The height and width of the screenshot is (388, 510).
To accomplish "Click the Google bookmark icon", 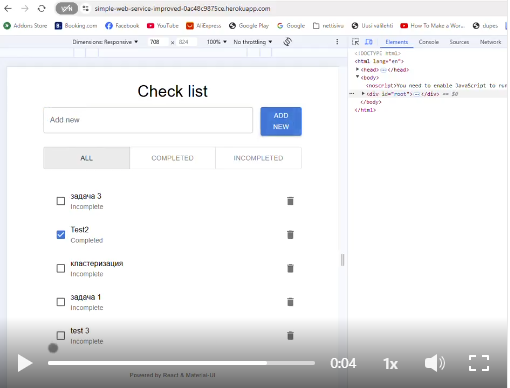I will [x=280, y=26].
